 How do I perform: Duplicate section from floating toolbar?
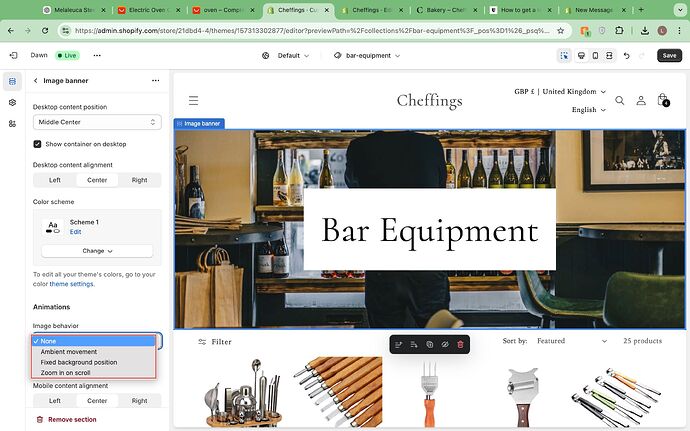(x=429, y=344)
